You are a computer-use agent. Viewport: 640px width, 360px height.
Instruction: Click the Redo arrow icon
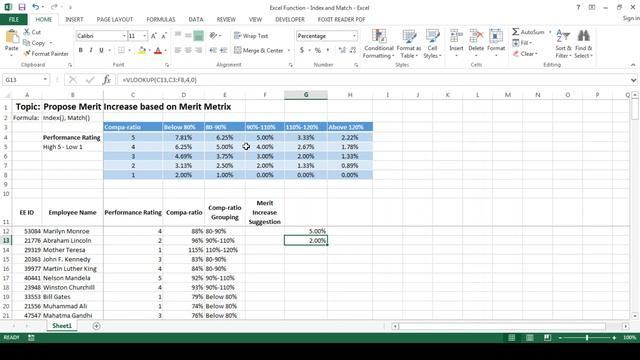click(x=54, y=7)
